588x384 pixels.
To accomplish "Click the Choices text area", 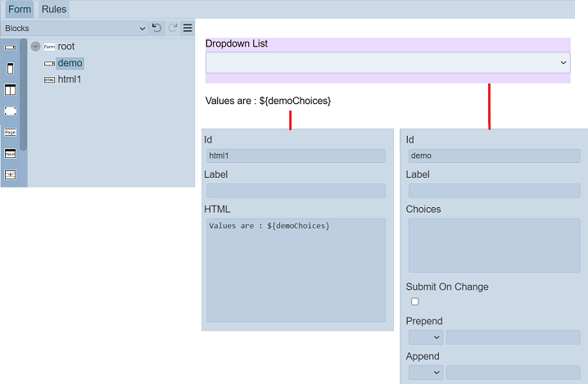I will [495, 245].
